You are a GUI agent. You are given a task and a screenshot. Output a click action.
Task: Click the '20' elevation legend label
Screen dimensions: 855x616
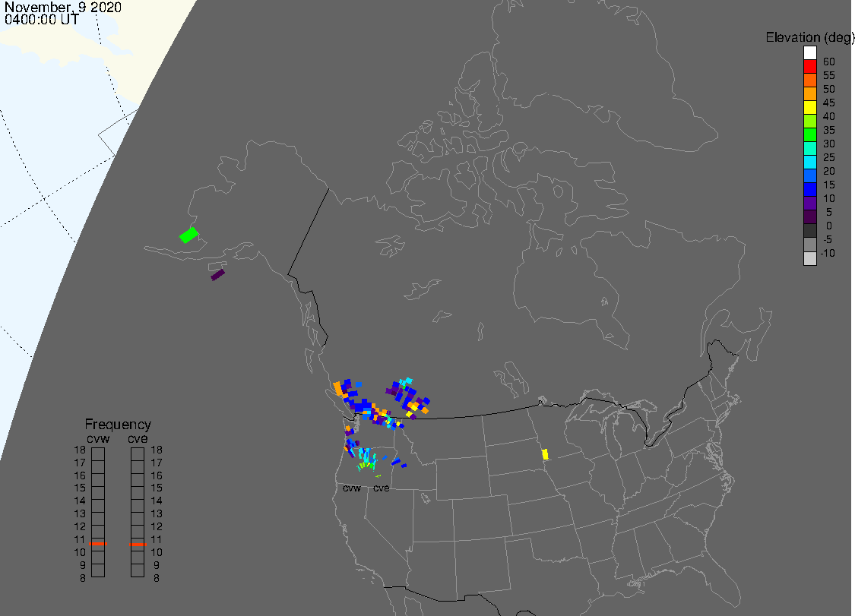829,171
